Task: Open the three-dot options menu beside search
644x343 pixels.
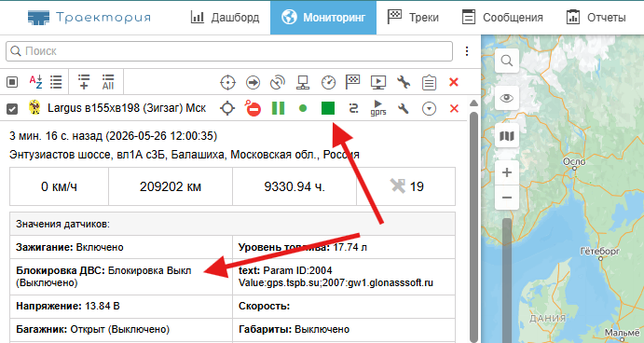Action: [467, 51]
